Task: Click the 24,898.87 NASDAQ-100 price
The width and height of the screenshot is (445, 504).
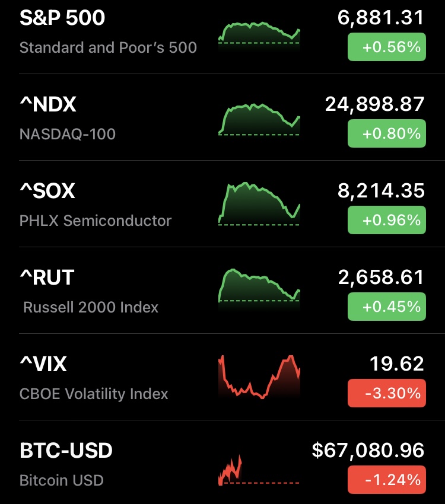Action: (x=374, y=104)
